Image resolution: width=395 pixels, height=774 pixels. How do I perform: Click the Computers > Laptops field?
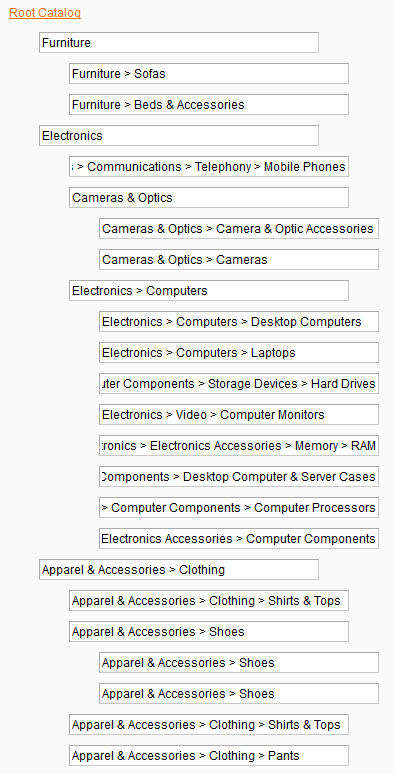click(x=239, y=353)
